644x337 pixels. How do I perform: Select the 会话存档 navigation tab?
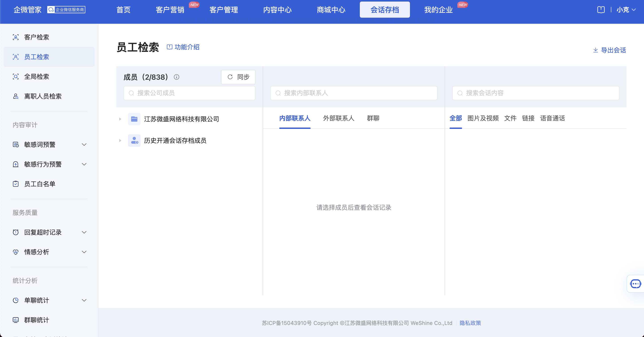click(385, 10)
